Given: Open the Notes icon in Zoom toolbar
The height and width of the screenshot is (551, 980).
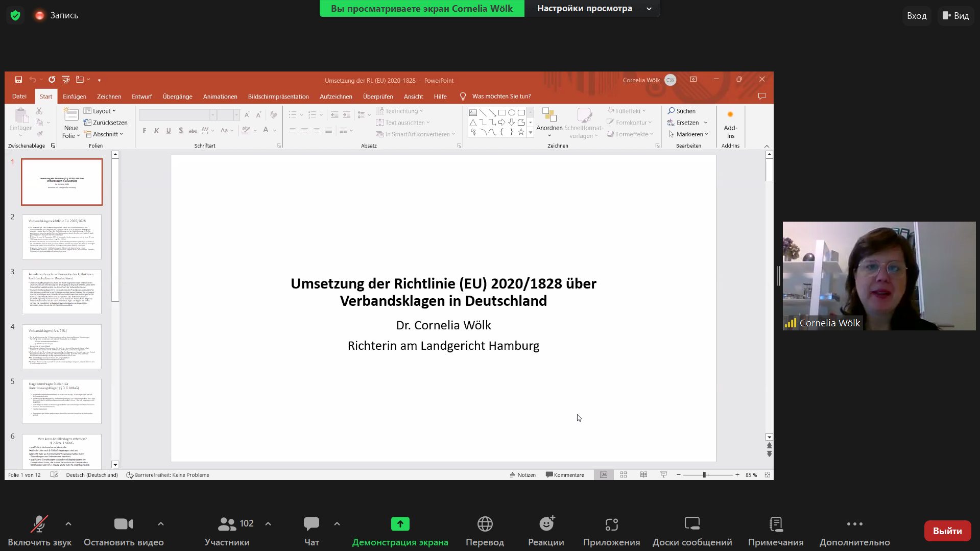Looking at the screenshot, I should click(x=775, y=524).
